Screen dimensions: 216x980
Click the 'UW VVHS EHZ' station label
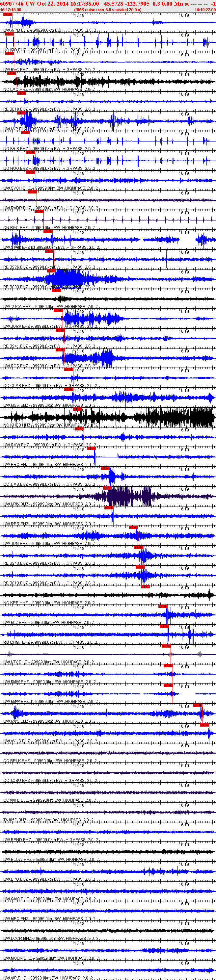click(x=17, y=741)
